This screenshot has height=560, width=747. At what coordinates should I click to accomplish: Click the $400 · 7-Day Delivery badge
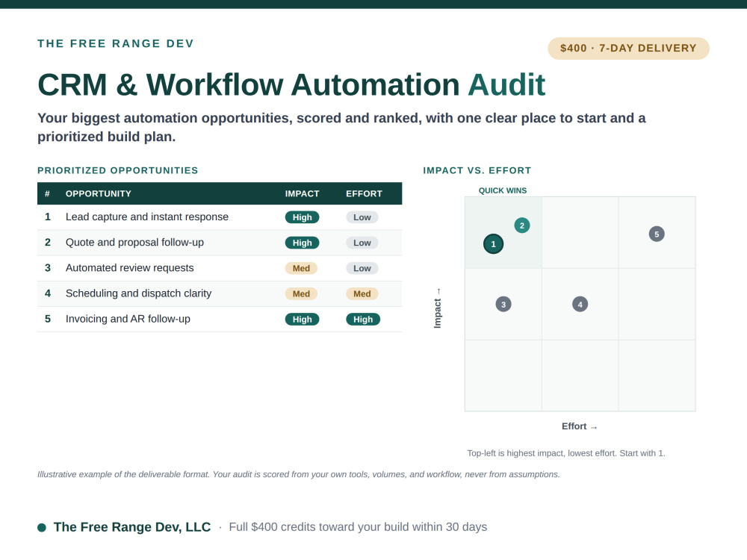point(628,48)
